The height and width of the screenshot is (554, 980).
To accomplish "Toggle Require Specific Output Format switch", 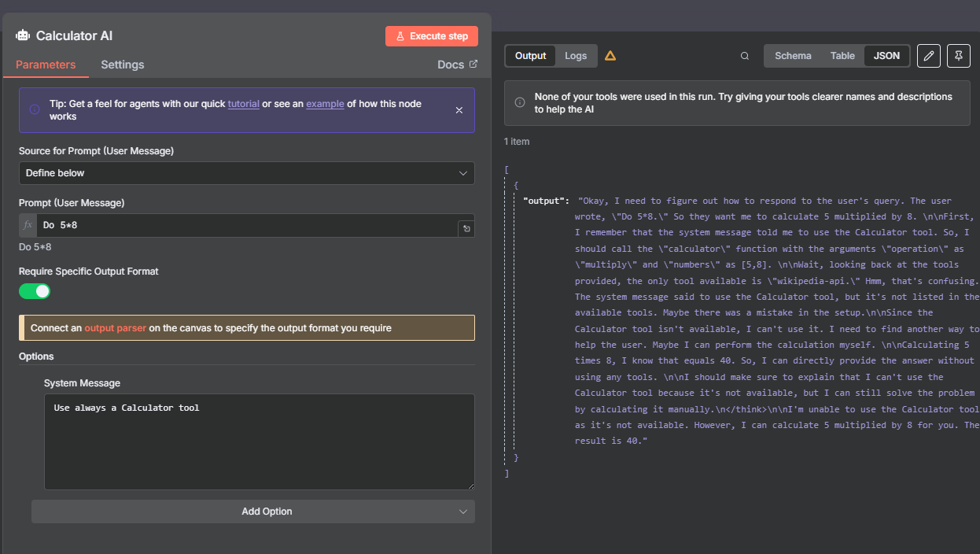I will click(x=35, y=291).
